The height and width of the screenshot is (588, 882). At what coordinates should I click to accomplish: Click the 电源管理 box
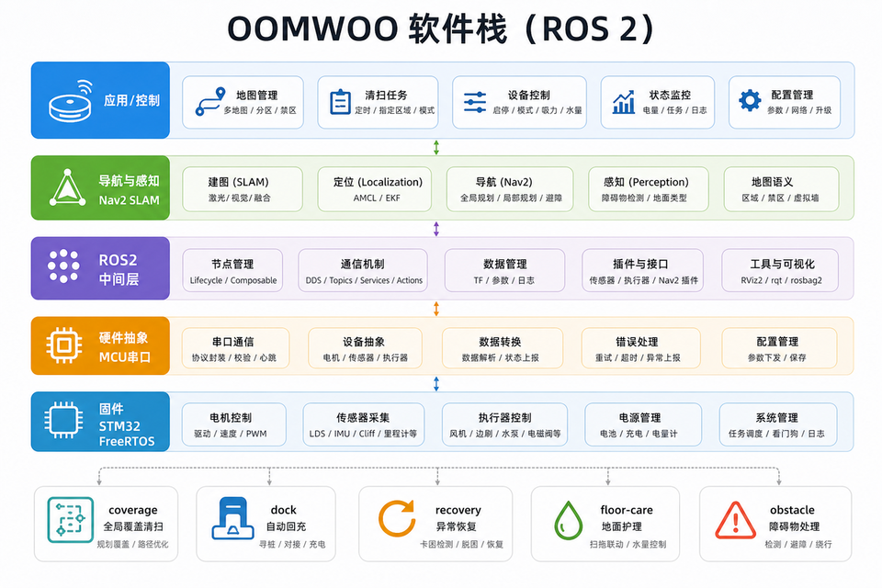(x=643, y=424)
